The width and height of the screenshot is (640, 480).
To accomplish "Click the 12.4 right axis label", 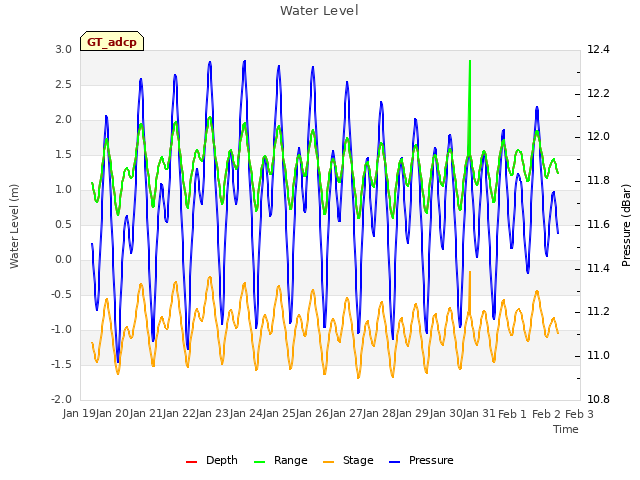I will tap(598, 49).
